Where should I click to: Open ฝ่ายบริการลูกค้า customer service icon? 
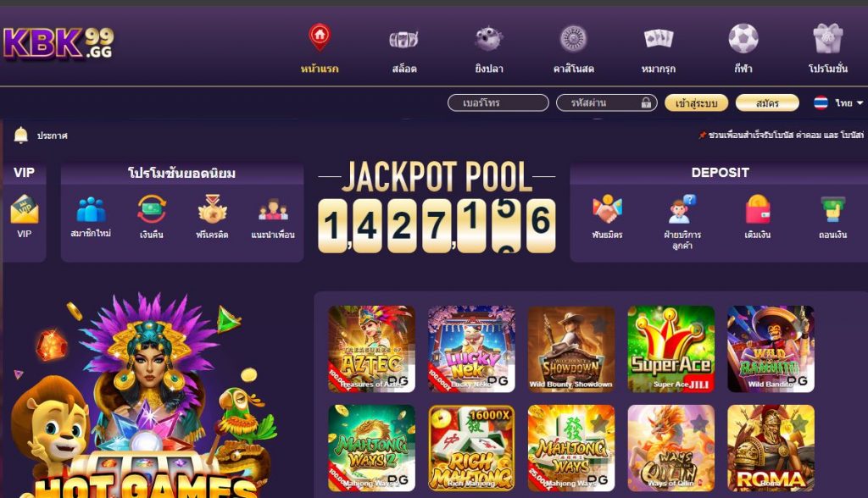682,209
